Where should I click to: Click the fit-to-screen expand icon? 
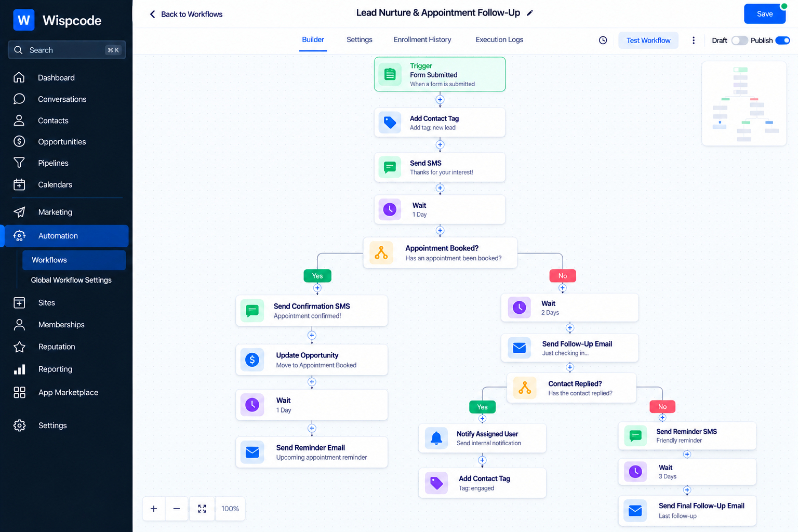(x=202, y=509)
